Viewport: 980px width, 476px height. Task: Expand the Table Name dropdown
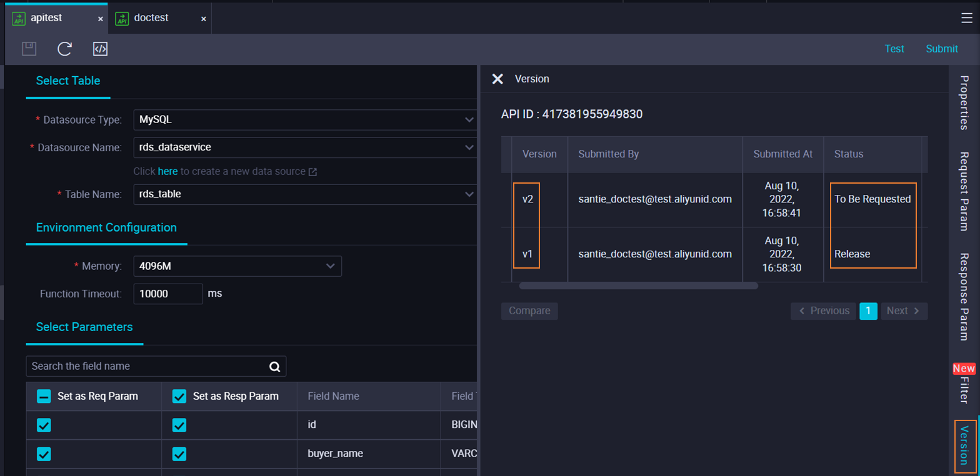(306, 194)
